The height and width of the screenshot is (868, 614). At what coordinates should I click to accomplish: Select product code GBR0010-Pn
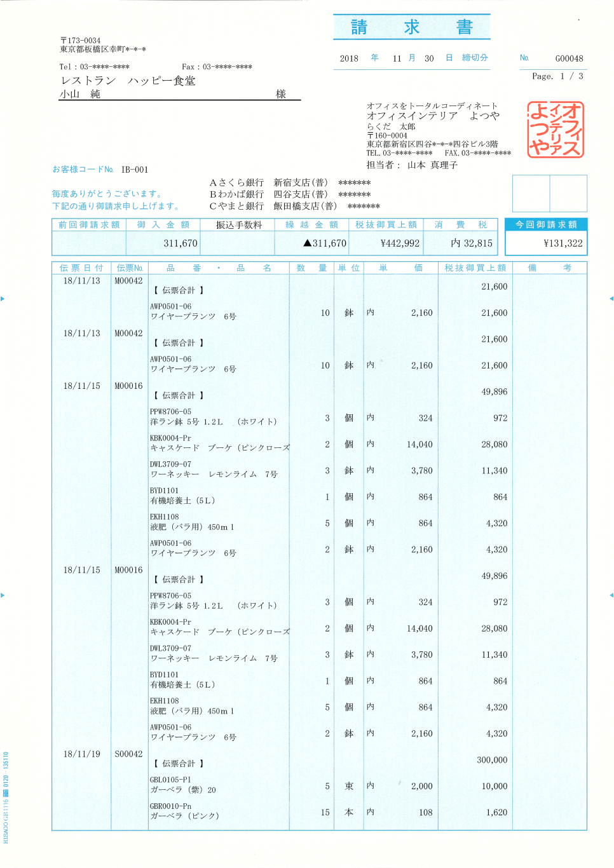170,806
